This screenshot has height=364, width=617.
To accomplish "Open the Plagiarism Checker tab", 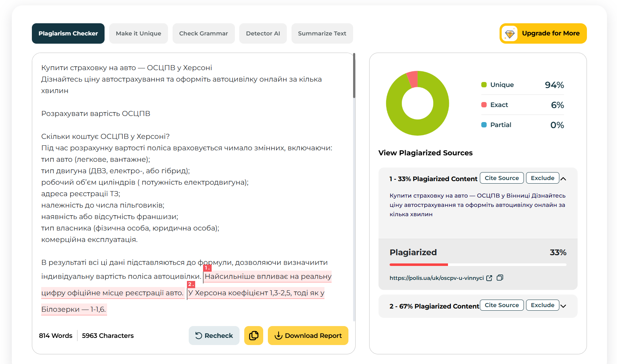I will tap(68, 33).
